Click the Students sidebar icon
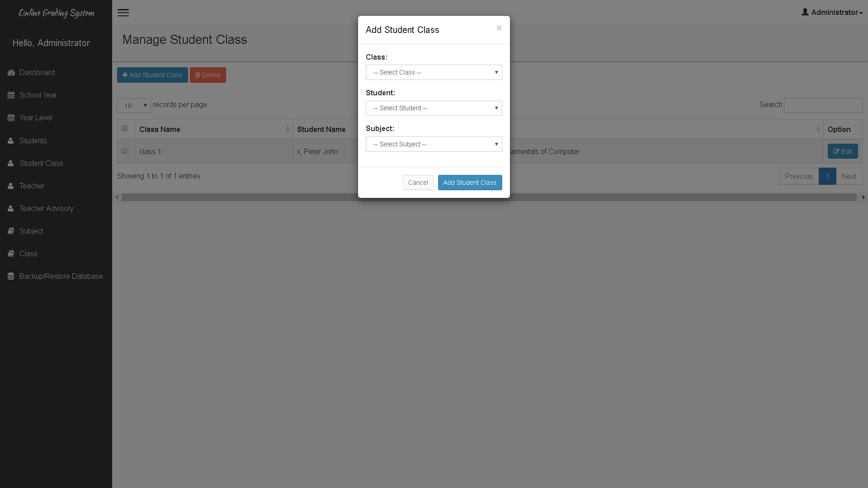This screenshot has height=488, width=868. click(x=11, y=141)
